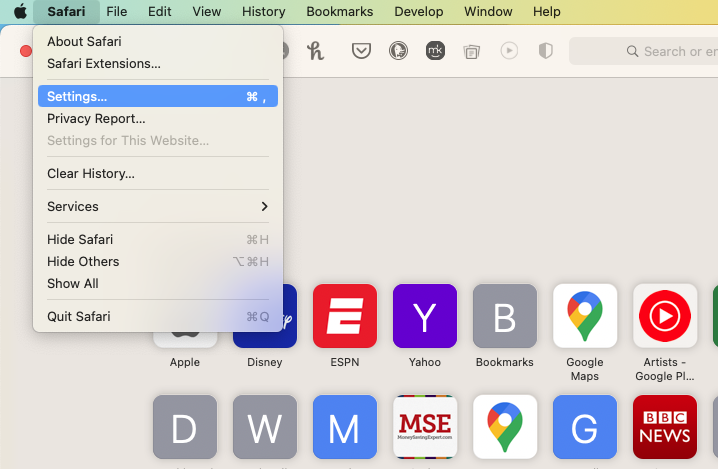Open the Bookmarks menu in menu bar

click(339, 11)
